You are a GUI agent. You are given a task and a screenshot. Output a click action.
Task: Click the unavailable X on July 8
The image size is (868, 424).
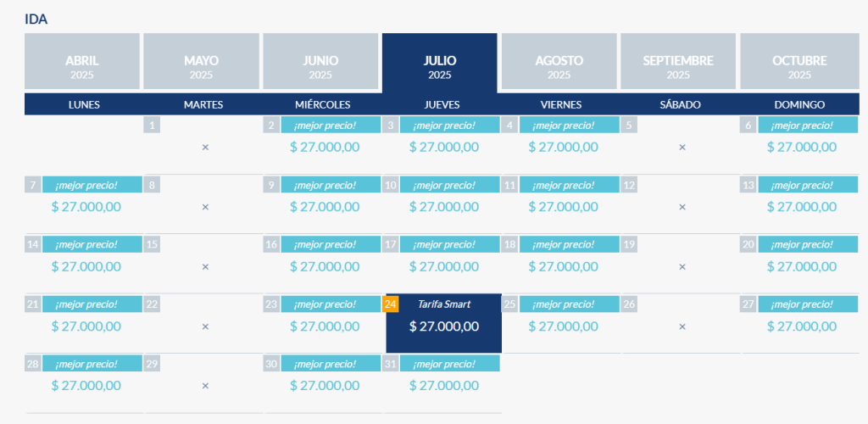(205, 207)
